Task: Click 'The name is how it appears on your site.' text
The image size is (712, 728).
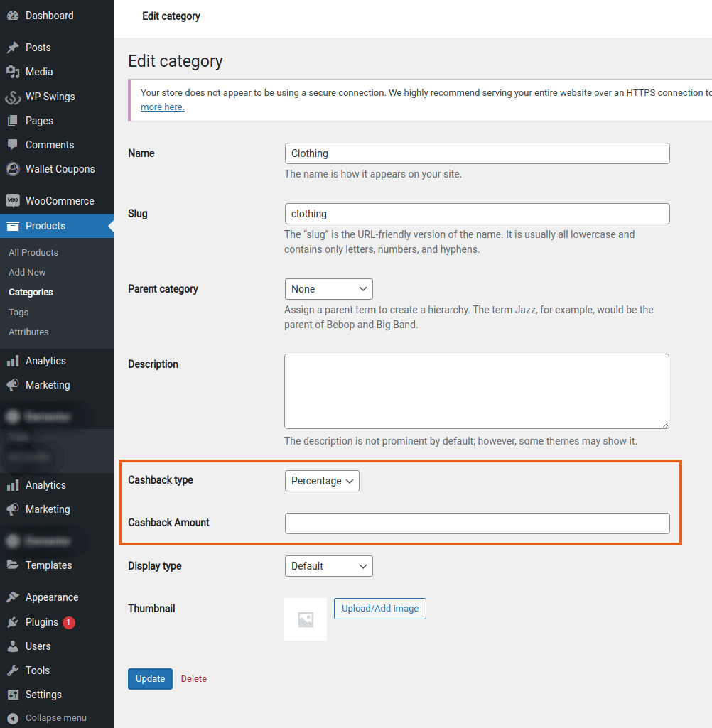Action: tap(373, 174)
